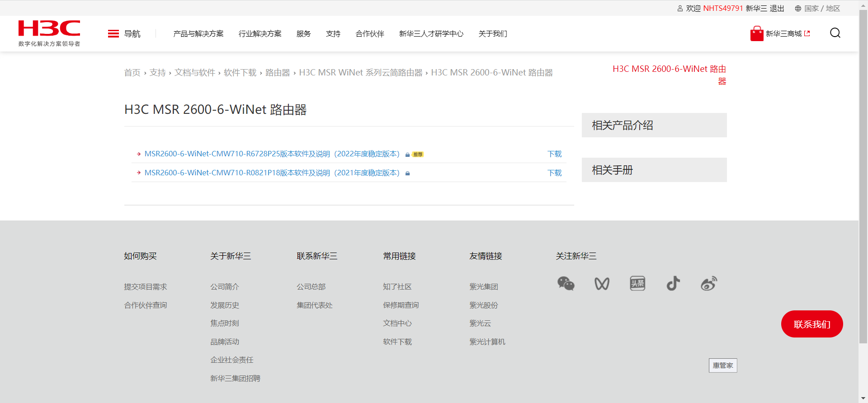868x403 pixels.
Task: Click 下载 for R0821P18 version
Action: pyautogui.click(x=555, y=173)
